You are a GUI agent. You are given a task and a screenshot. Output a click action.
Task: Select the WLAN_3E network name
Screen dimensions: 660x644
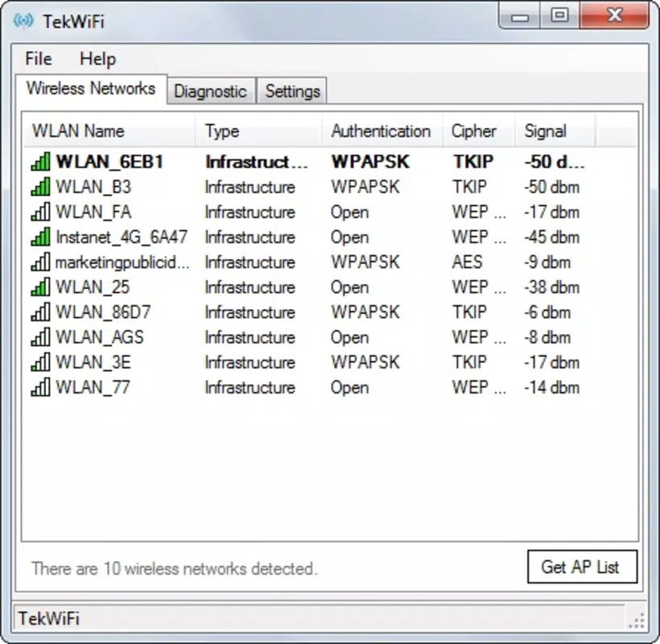(93, 362)
